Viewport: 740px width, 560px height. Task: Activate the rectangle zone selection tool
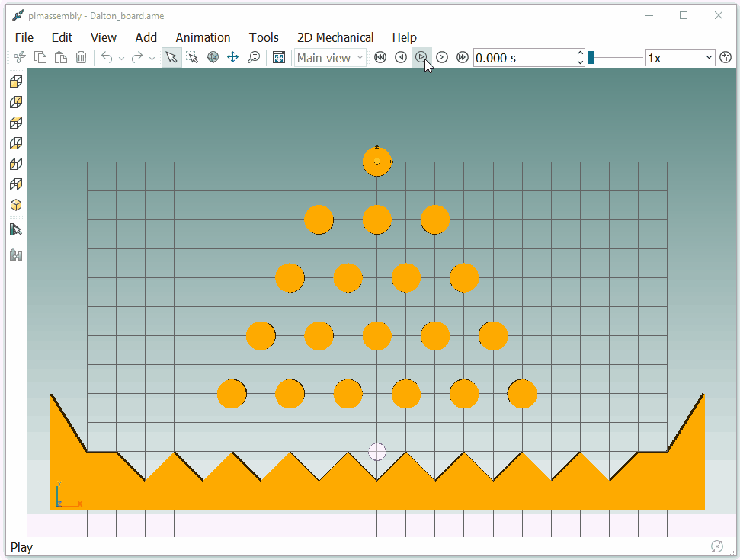(x=192, y=58)
